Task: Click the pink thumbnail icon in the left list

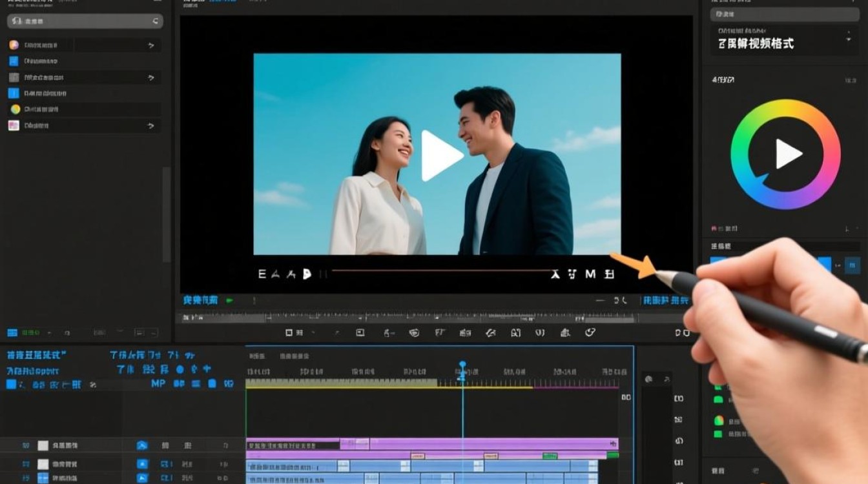Action: [x=14, y=125]
